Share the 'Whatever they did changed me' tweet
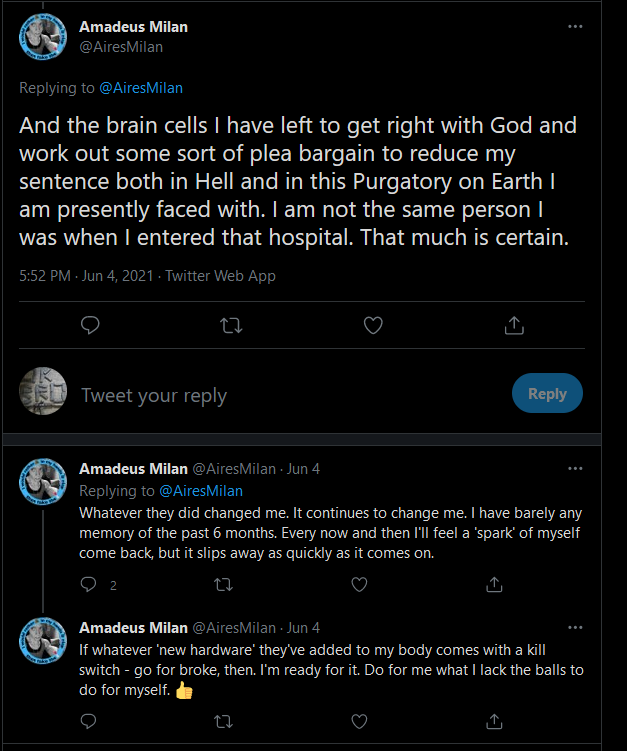 point(494,584)
